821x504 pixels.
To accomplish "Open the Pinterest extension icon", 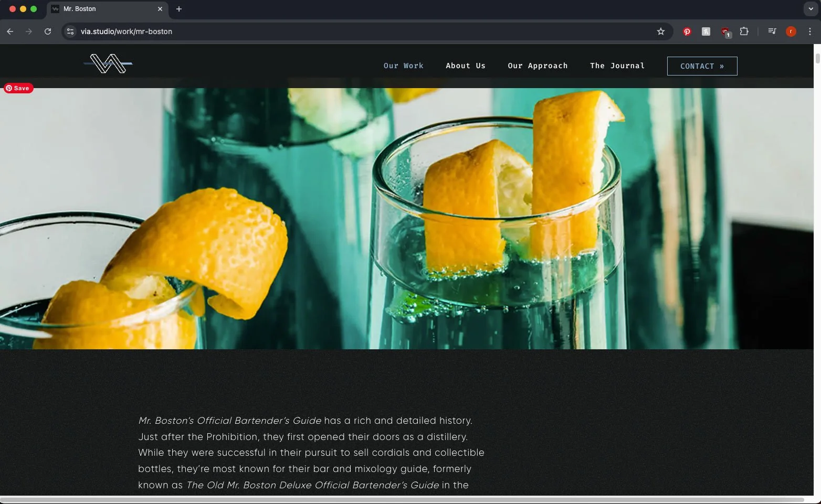I will pyautogui.click(x=687, y=31).
